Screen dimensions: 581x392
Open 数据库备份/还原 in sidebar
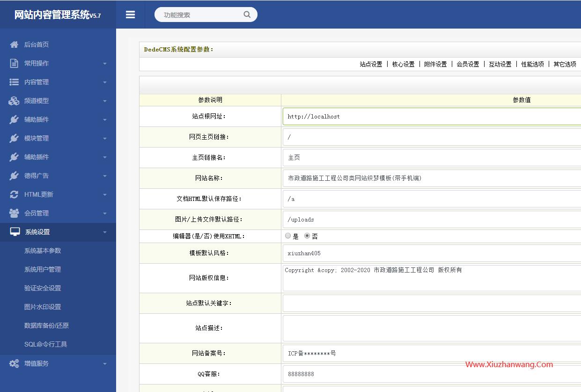(46, 325)
